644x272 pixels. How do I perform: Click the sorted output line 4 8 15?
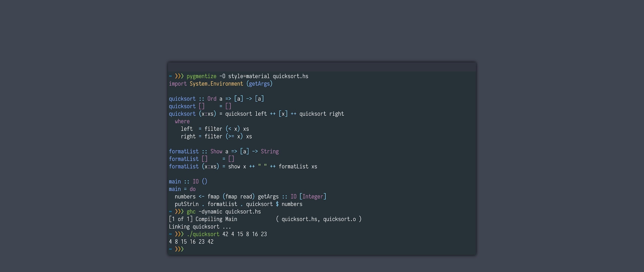(191, 242)
